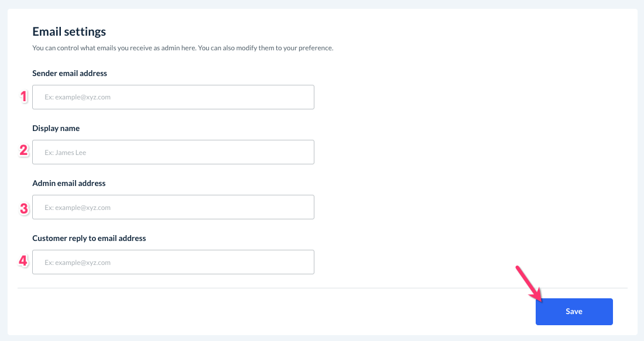This screenshot has width=644, height=341.
Task: Click the 'Email settings' heading
Action: tap(69, 32)
